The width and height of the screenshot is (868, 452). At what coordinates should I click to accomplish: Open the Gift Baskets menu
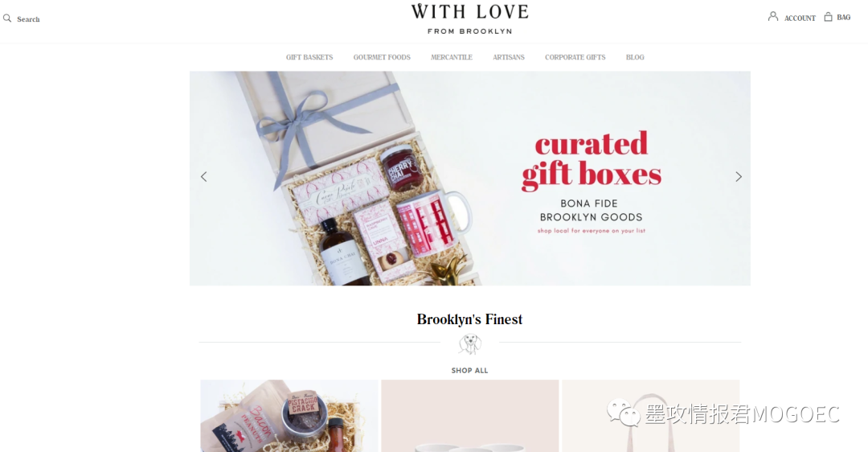click(309, 57)
